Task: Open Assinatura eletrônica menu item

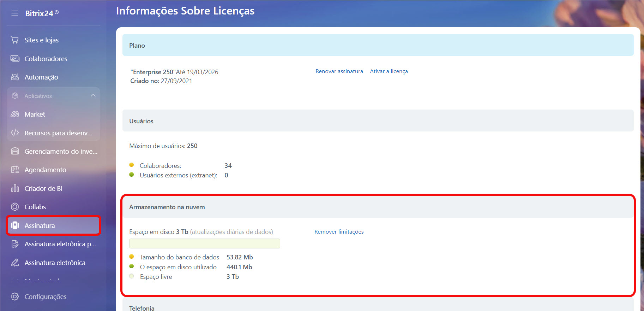Action: [x=55, y=263]
